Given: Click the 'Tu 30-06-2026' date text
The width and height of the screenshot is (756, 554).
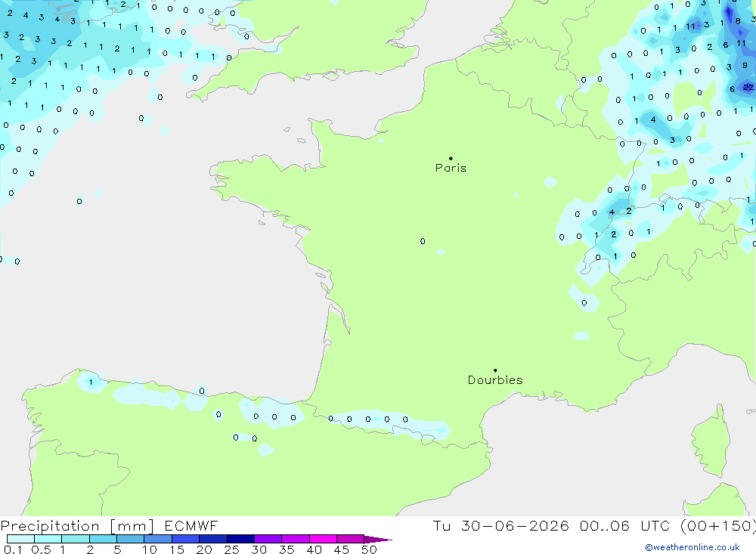Looking at the screenshot, I should coord(500,526).
